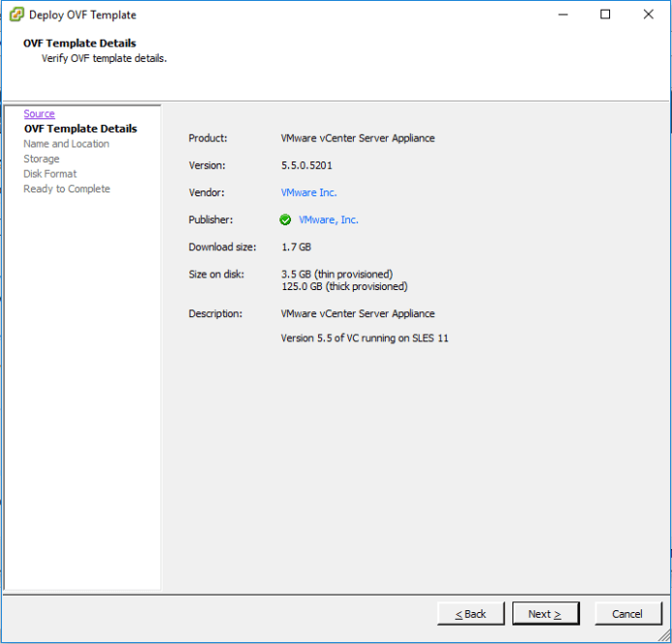Select the Disk Format wizard step

pyautogui.click(x=50, y=174)
